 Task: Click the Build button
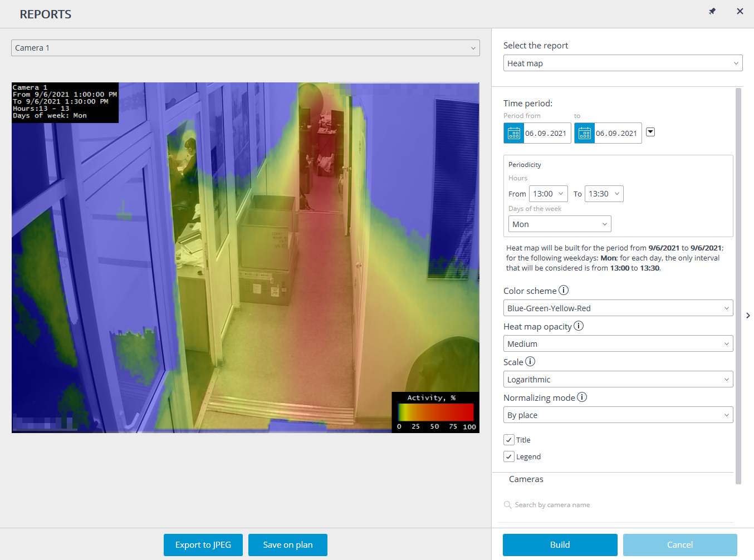(560, 545)
